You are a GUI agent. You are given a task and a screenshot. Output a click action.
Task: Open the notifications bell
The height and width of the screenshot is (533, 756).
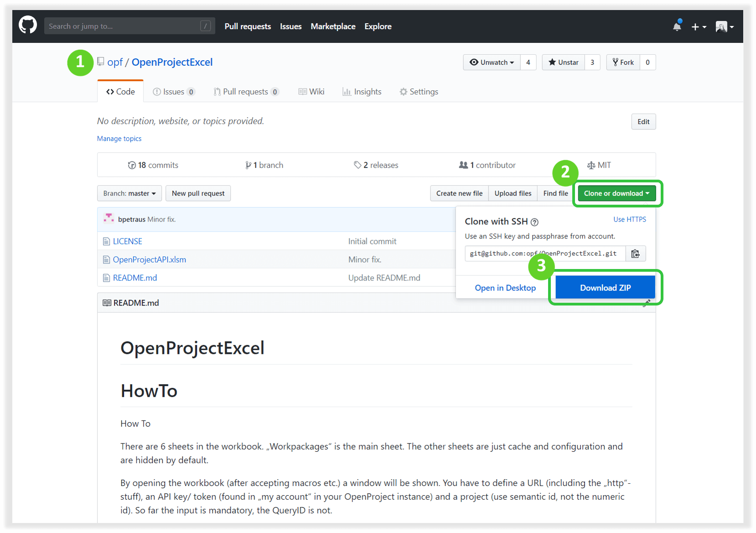(677, 27)
